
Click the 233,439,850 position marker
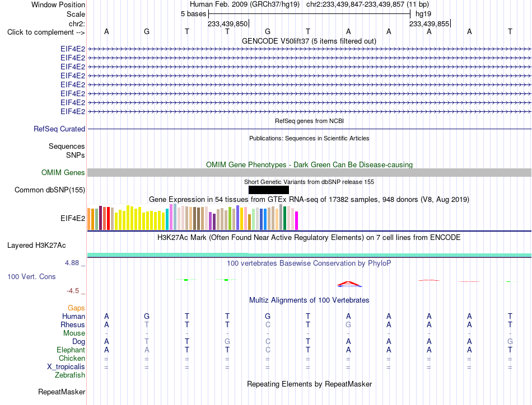(228, 23)
